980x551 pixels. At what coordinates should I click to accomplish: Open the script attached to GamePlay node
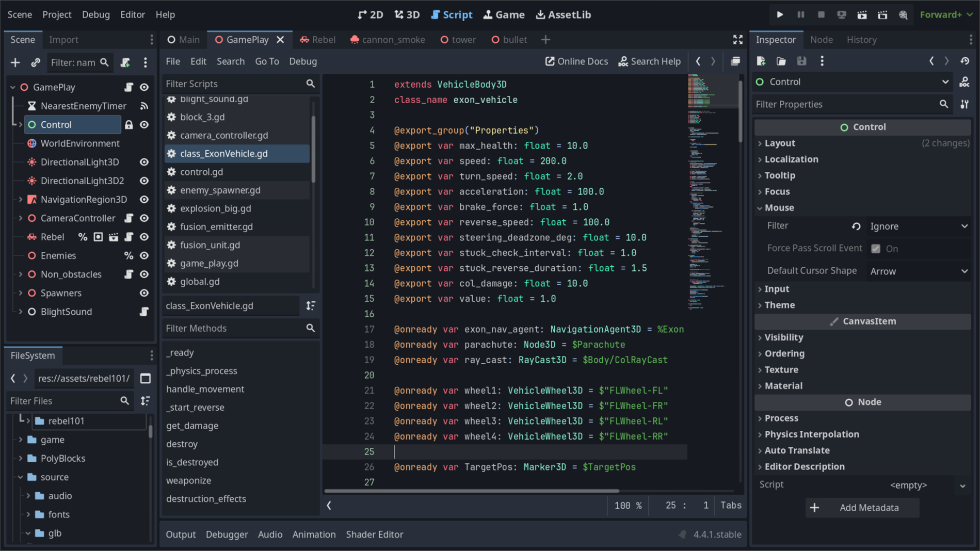[x=129, y=87]
